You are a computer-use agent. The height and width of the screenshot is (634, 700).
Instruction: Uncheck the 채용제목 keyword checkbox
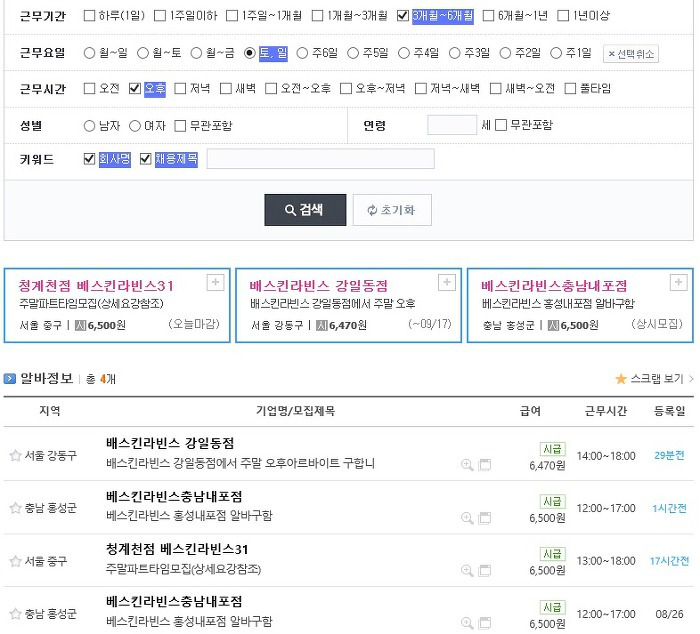[x=146, y=158]
